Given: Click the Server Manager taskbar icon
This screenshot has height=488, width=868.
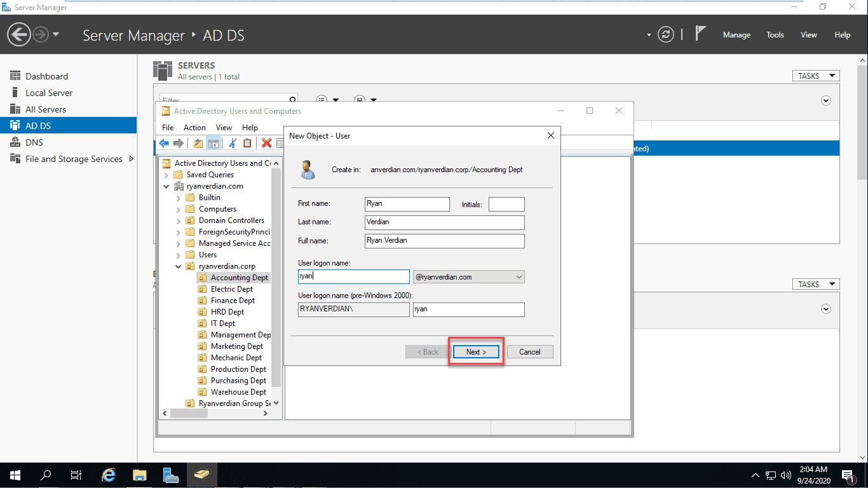Looking at the screenshot, I should click(x=170, y=475).
